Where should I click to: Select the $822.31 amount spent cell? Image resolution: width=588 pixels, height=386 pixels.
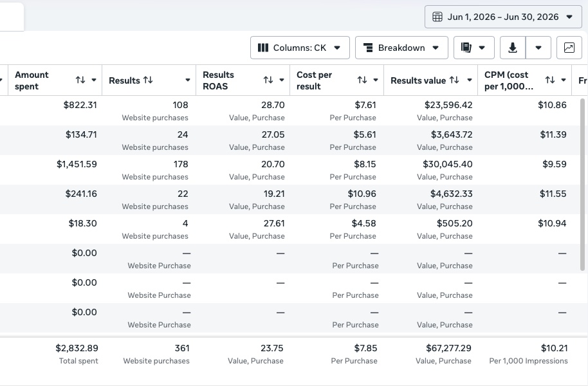80,105
